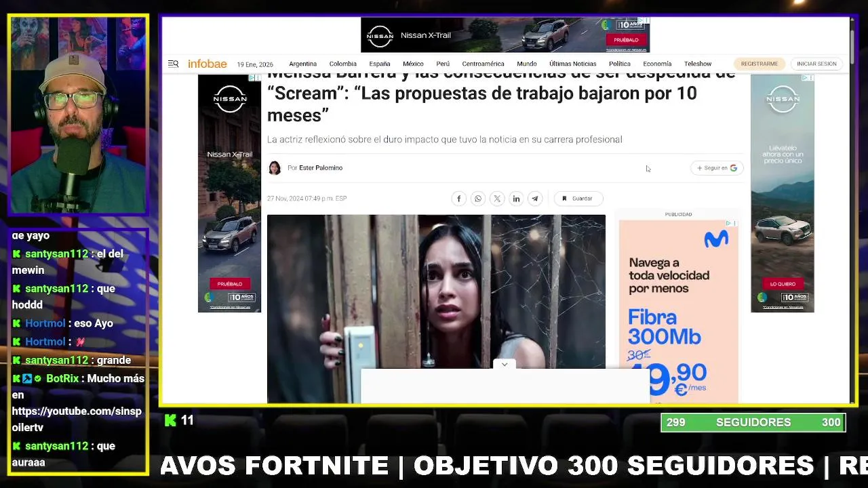Open the Argentina section
868x488 pixels.
pyautogui.click(x=302, y=64)
